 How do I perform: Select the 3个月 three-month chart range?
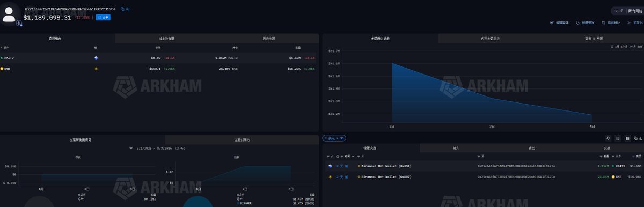pos(632,47)
